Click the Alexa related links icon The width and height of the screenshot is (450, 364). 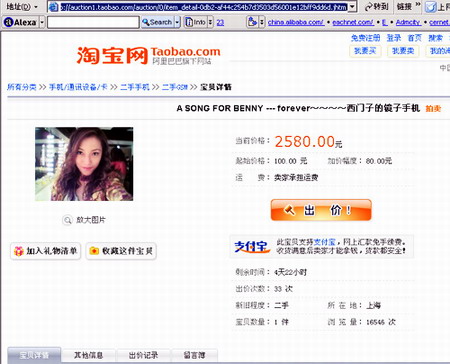252,22
